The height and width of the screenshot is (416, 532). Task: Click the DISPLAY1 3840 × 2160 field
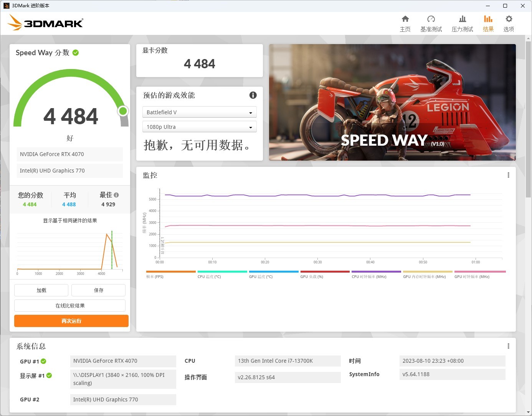point(123,379)
